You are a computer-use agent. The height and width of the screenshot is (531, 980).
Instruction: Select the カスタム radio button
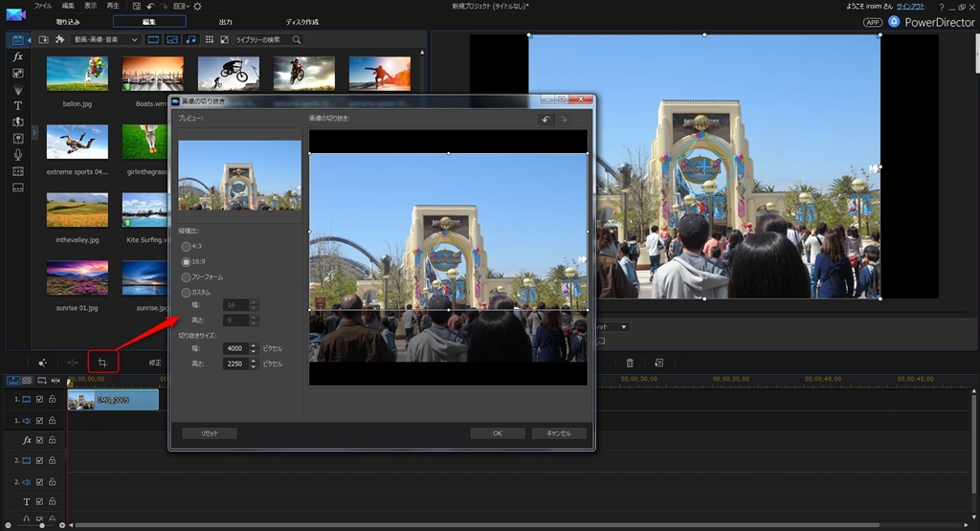tap(186, 293)
